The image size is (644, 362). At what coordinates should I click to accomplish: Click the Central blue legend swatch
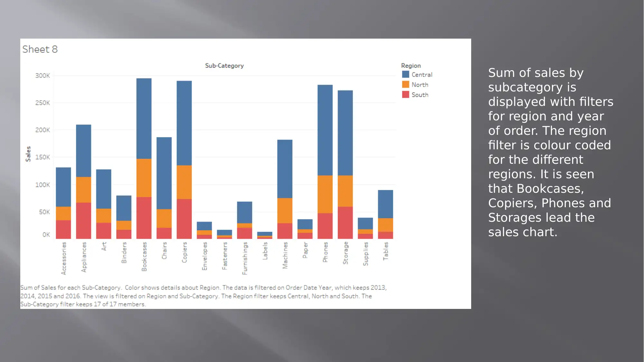(x=406, y=74)
